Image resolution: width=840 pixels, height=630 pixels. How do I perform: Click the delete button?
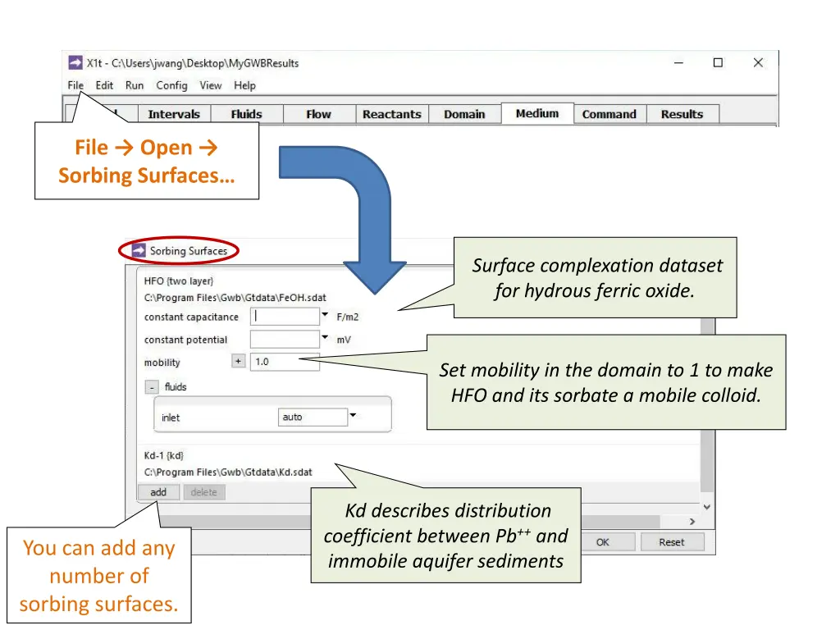[204, 492]
